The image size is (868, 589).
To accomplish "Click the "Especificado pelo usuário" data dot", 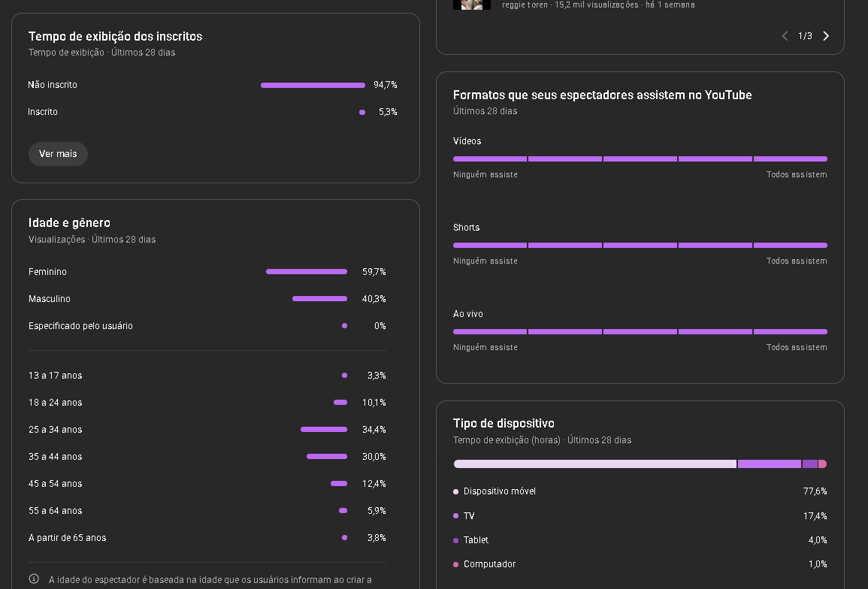I will (344, 326).
